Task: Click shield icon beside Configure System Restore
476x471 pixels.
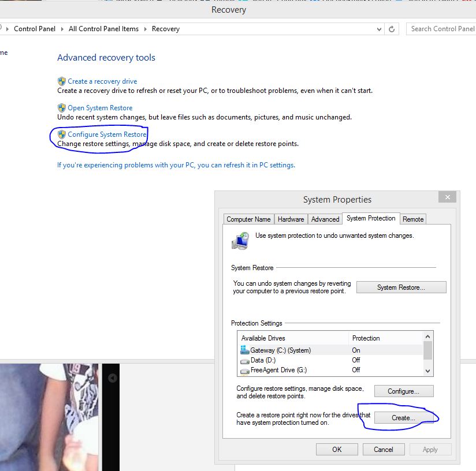Action: pos(61,134)
